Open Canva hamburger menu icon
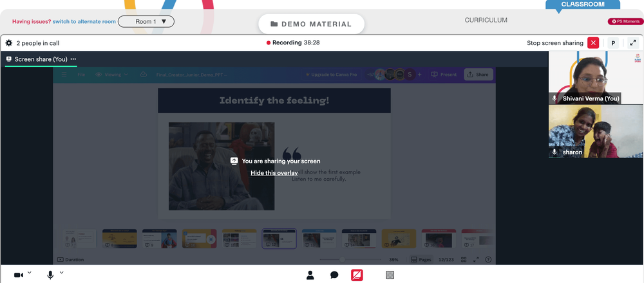The image size is (644, 283). click(64, 75)
